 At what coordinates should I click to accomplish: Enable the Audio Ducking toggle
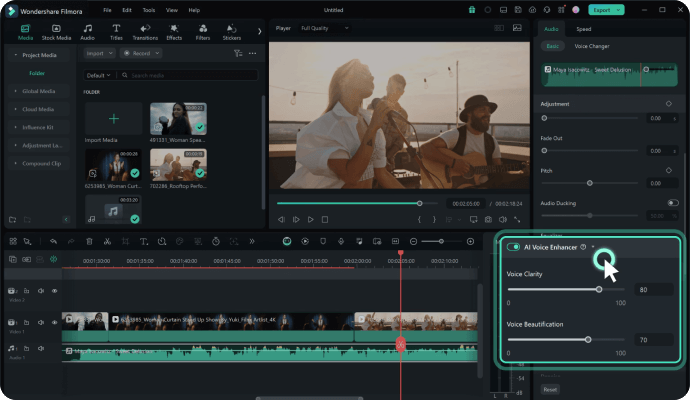click(x=672, y=202)
